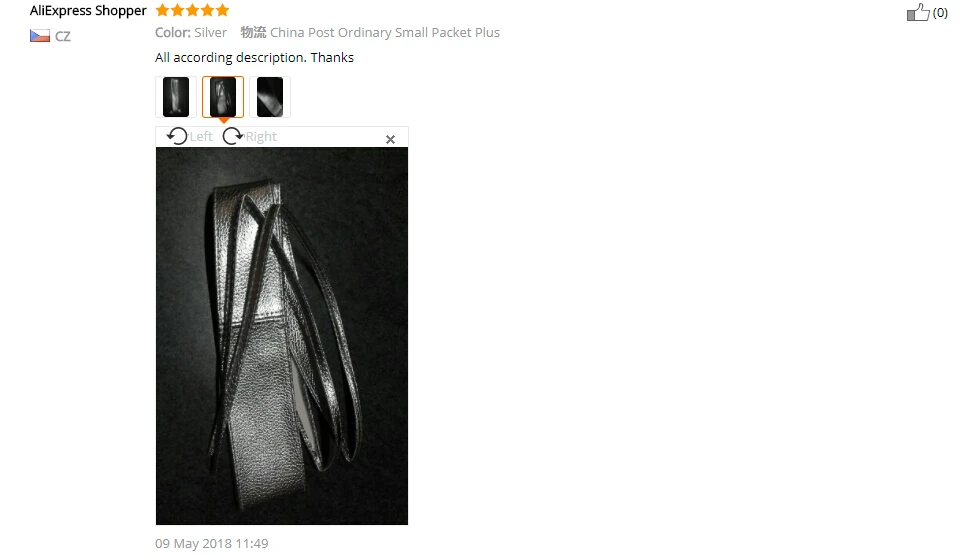The height and width of the screenshot is (556, 976).
Task: Click the Czech Republic flag icon
Action: pos(40,35)
